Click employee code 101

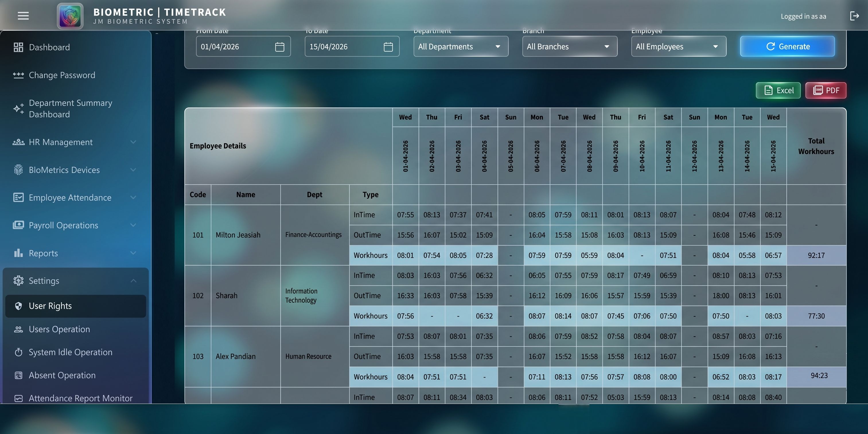(198, 235)
